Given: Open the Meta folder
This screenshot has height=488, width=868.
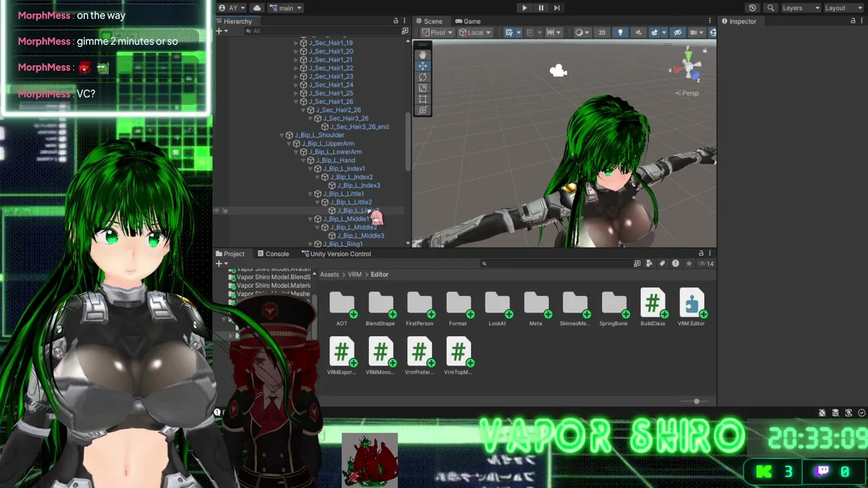Looking at the screenshot, I should click(x=536, y=308).
